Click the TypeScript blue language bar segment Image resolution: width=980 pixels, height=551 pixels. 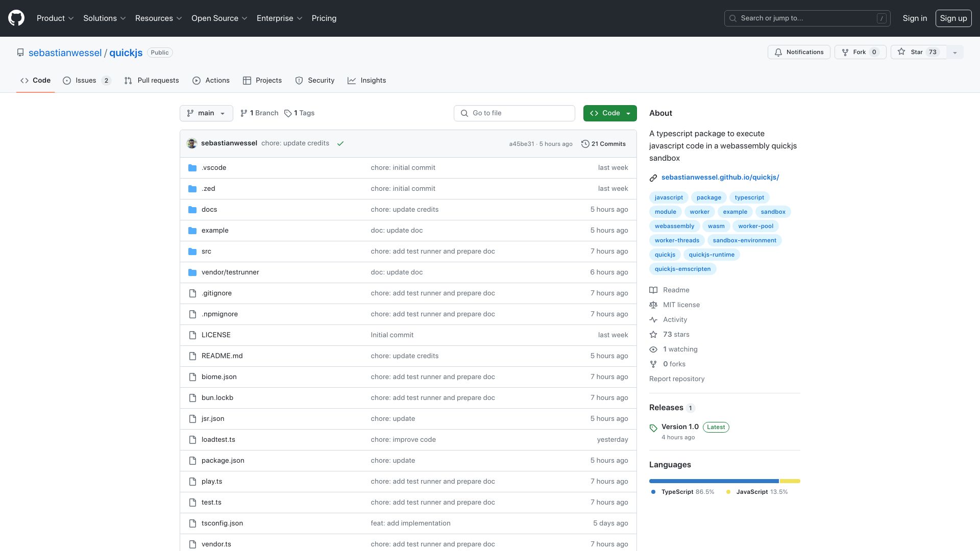coord(714,481)
